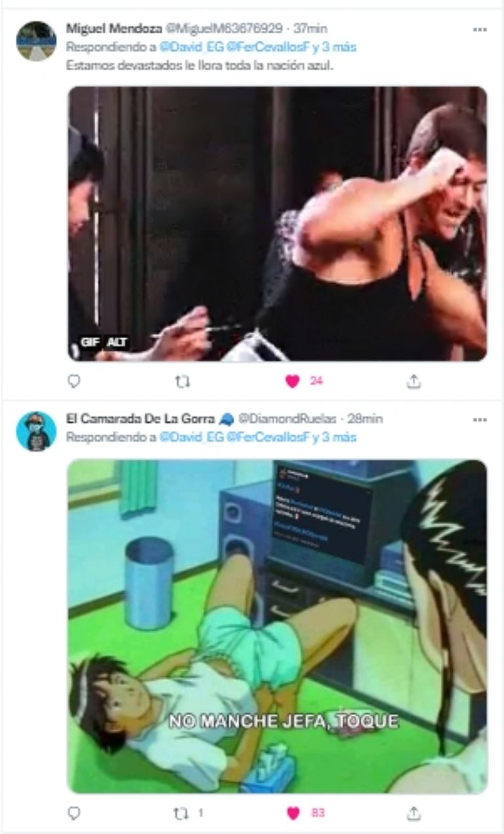Open more options on El Camarada's tweet
Image resolution: width=504 pixels, height=834 pixels.
point(480,419)
